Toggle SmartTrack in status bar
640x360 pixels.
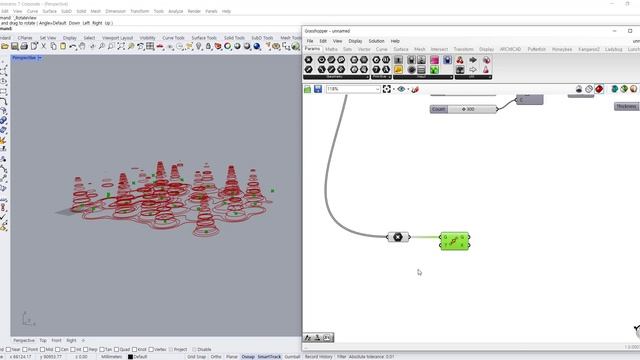click(269, 357)
